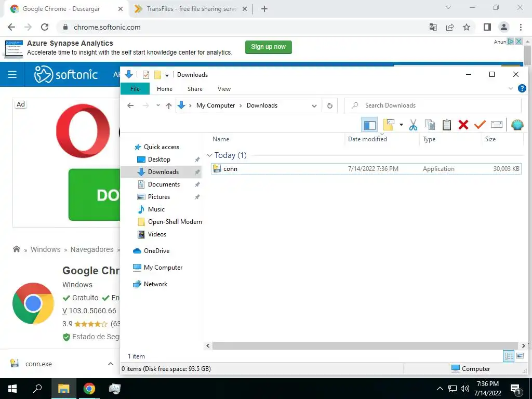Reload the Softonic page in Chrome
Image resolution: width=532 pixels, height=399 pixels.
(x=45, y=27)
